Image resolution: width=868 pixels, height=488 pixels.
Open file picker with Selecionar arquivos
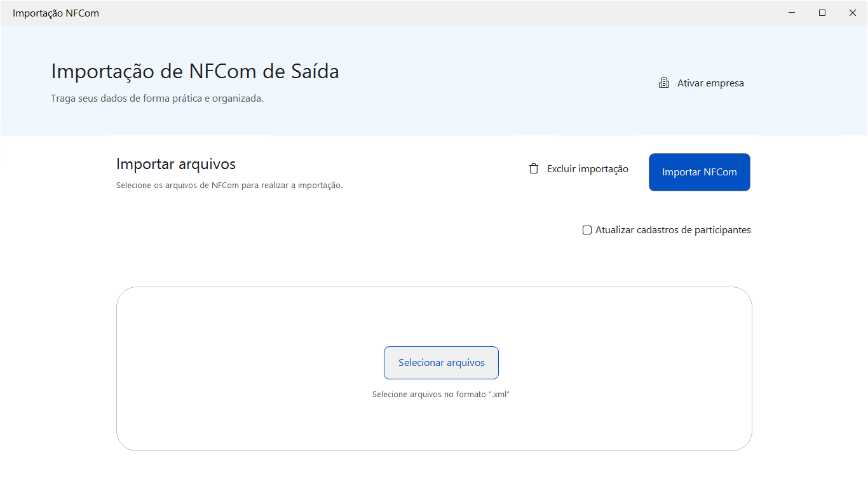pyautogui.click(x=441, y=363)
